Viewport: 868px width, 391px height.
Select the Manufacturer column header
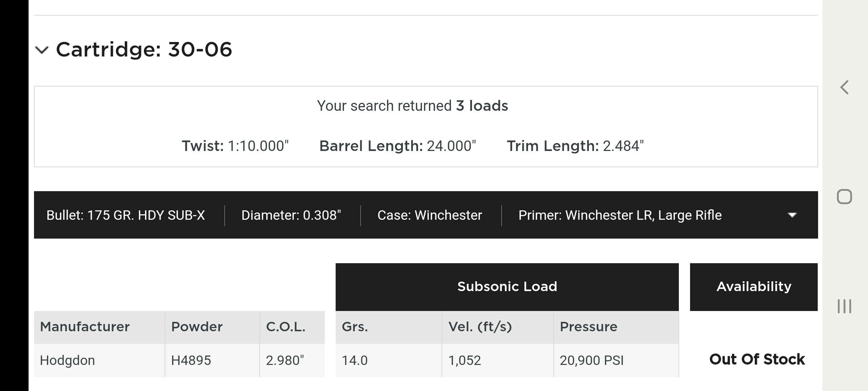point(85,327)
